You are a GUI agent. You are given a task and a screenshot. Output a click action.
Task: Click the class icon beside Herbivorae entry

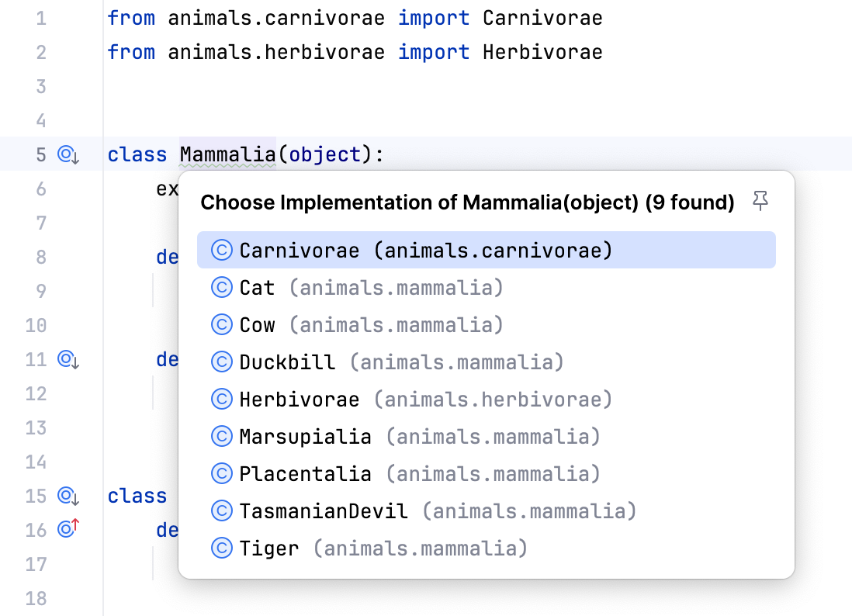(x=220, y=399)
